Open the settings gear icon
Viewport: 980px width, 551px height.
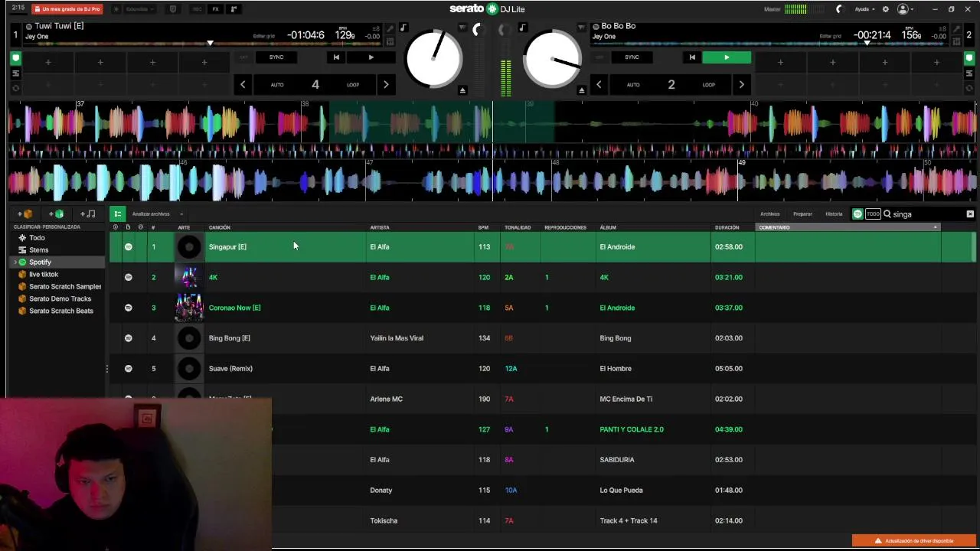(886, 9)
